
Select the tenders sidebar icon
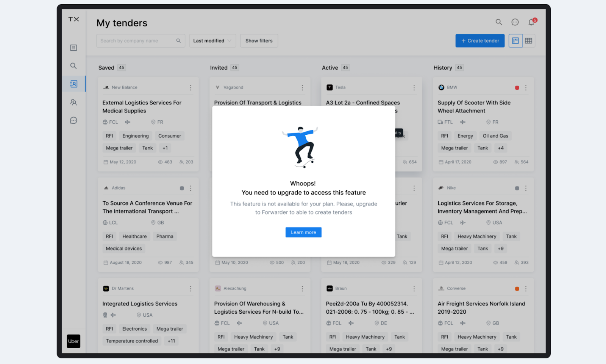(x=73, y=84)
